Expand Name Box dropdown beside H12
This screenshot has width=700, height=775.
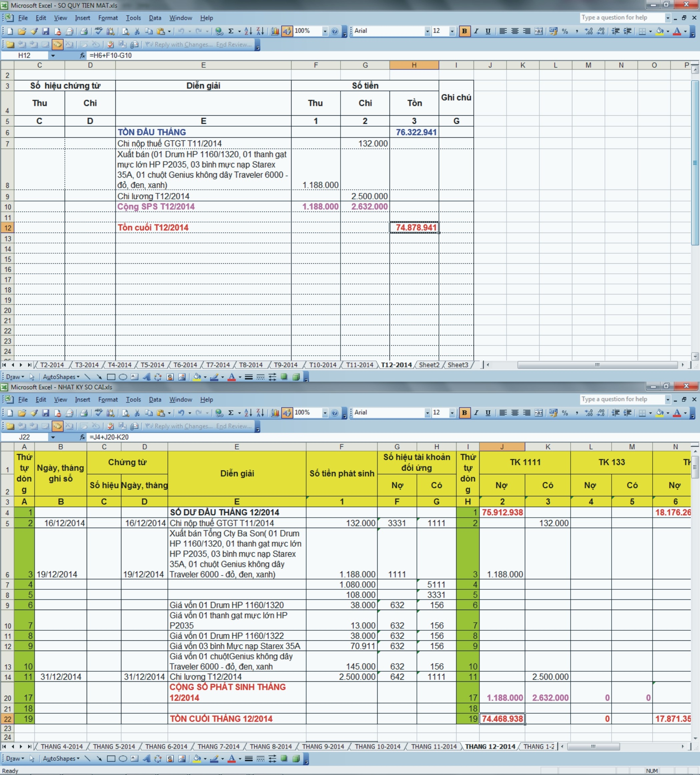coord(53,55)
